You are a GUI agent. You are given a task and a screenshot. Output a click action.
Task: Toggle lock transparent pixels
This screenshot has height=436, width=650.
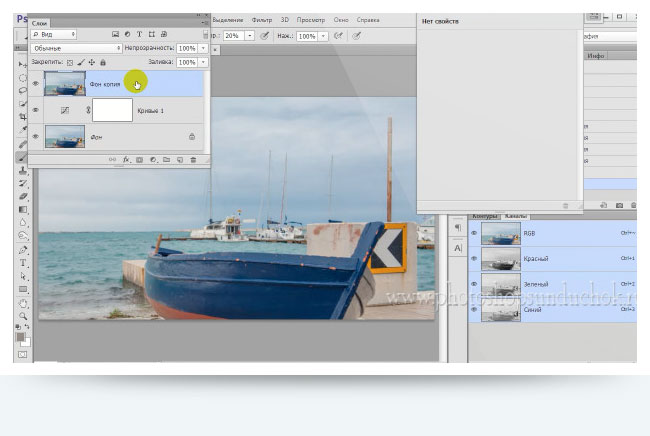pos(70,63)
